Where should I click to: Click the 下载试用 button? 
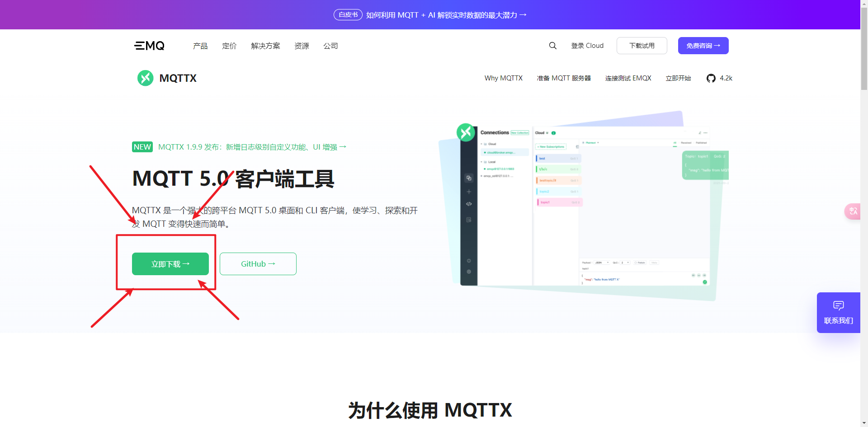tap(642, 46)
